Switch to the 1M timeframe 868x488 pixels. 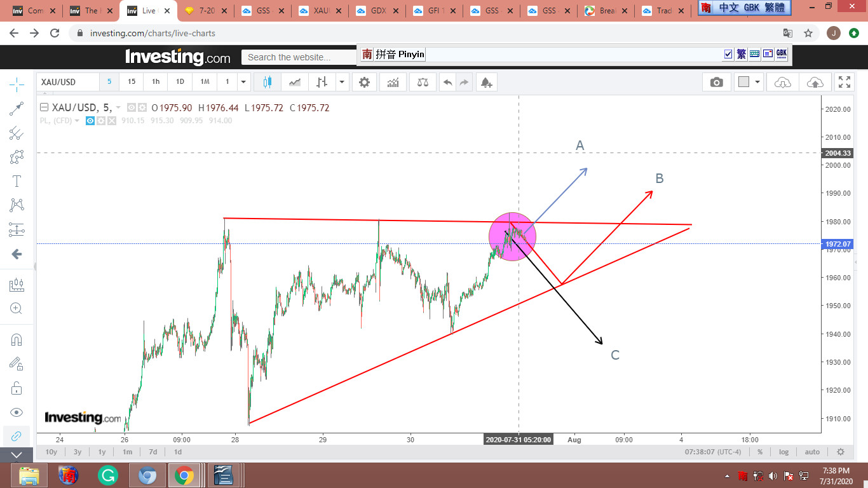click(205, 82)
